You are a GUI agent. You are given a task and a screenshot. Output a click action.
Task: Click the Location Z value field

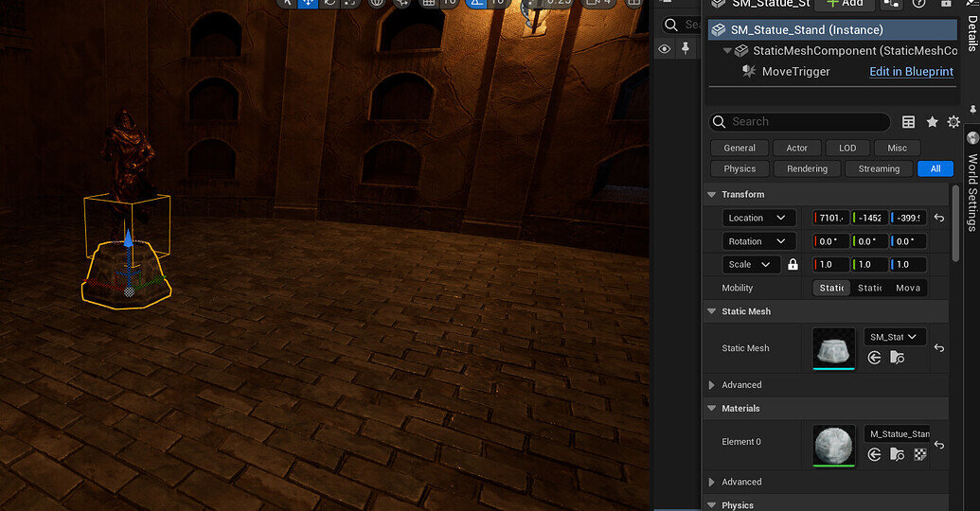[x=908, y=218]
